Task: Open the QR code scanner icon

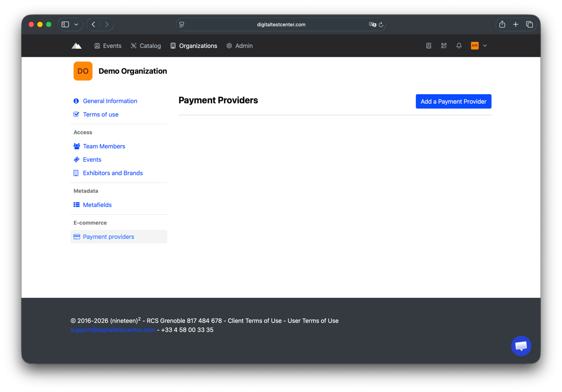Action: 444,46
